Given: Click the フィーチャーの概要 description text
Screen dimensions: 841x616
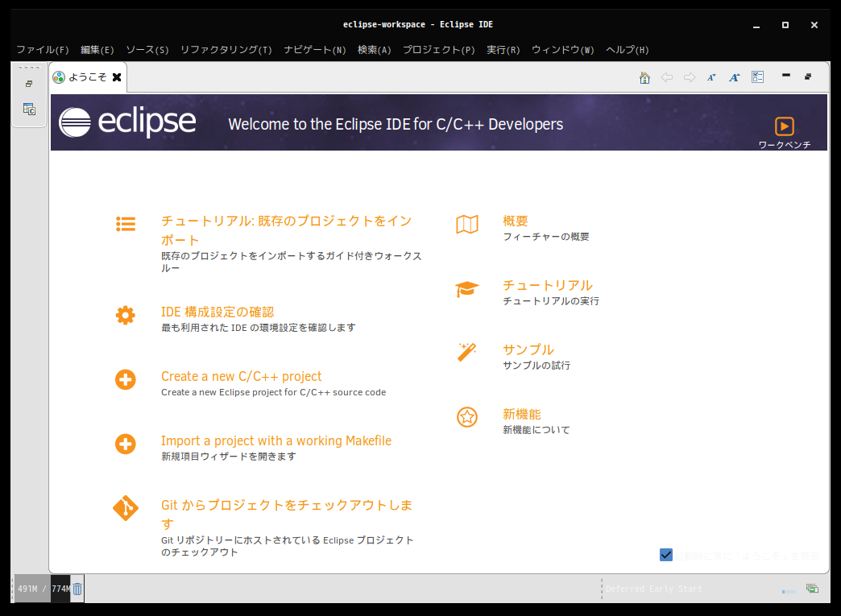Looking at the screenshot, I should (546, 237).
